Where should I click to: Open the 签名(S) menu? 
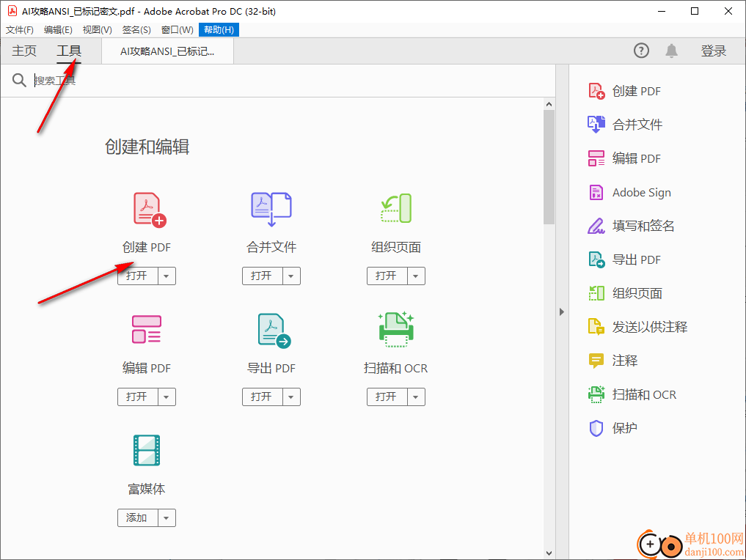(136, 30)
